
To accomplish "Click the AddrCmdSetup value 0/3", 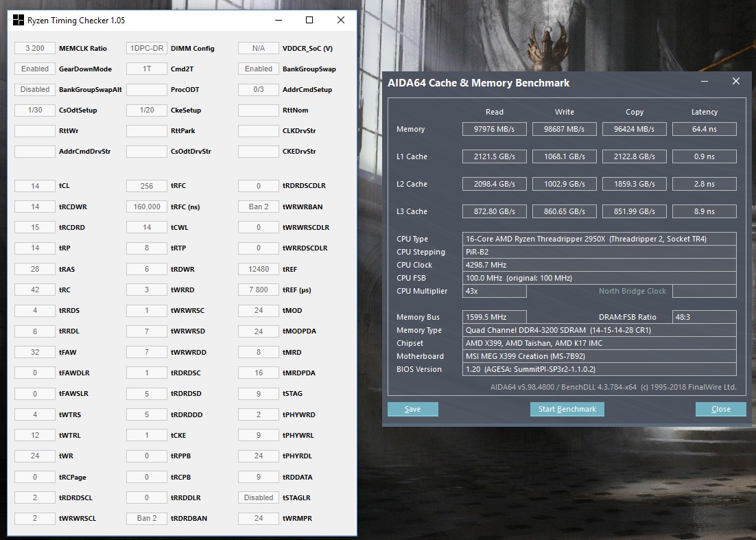I will tap(259, 90).
